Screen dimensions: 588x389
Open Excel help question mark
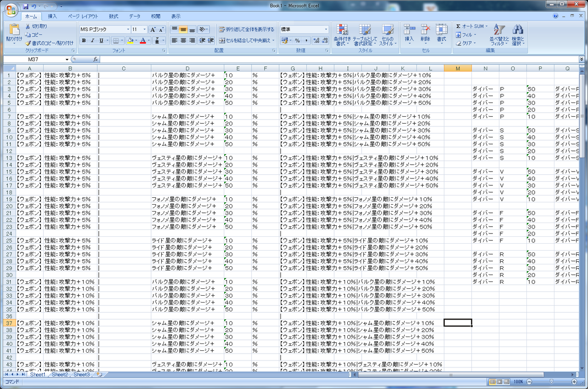[556, 16]
